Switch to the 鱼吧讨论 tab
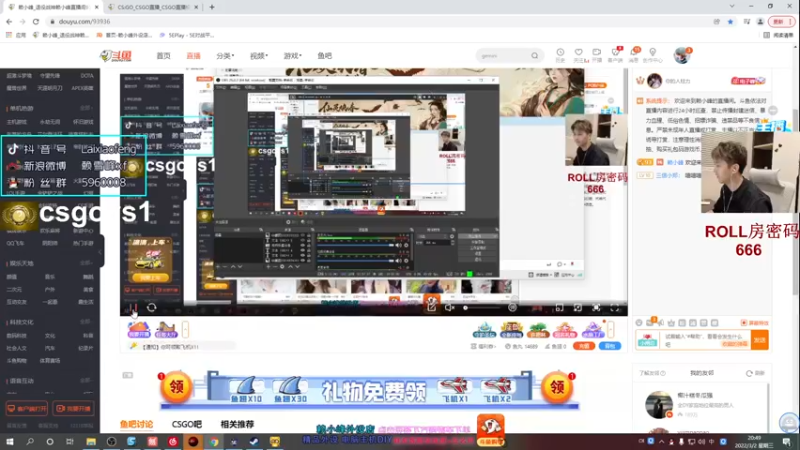800x450 pixels. click(x=137, y=424)
